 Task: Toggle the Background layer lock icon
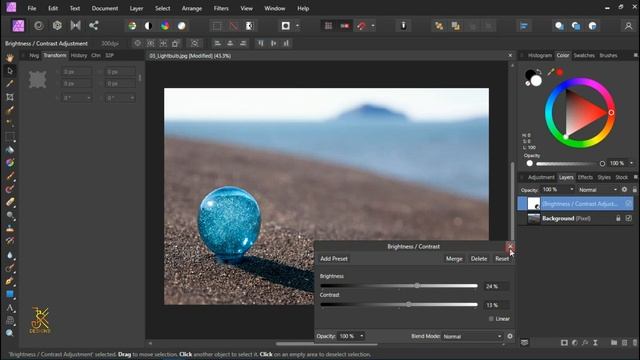[x=618, y=218]
